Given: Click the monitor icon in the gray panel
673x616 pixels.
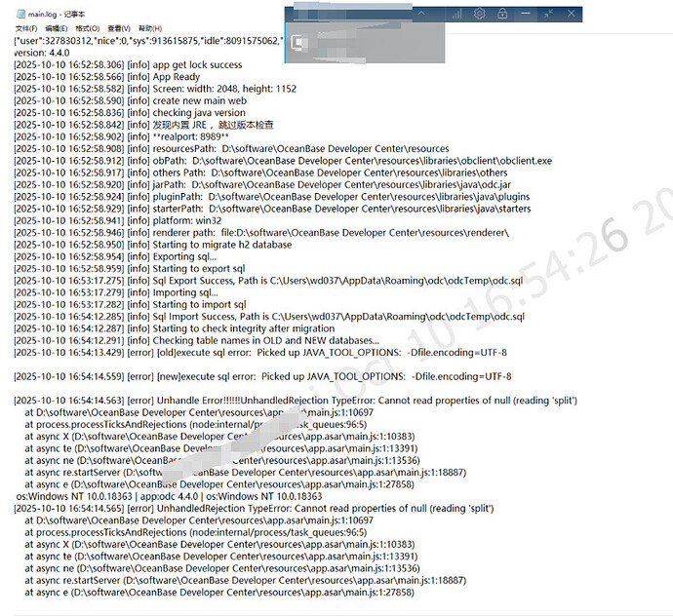Looking at the screenshot, I should click(x=299, y=43).
